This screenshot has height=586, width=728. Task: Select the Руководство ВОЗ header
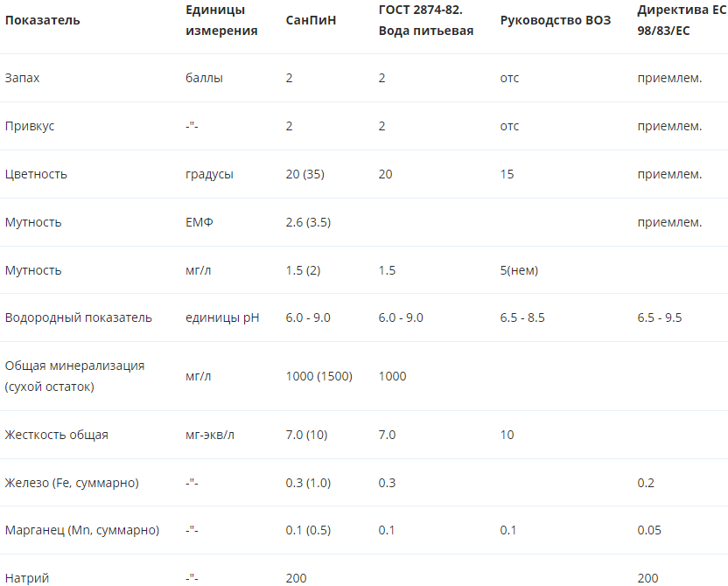[x=556, y=20]
